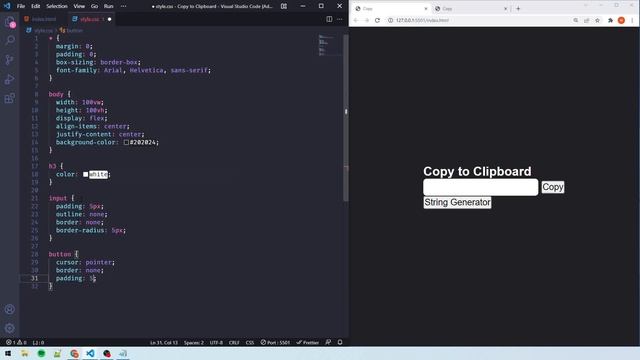This screenshot has height=360, width=640.
Task: Open the browser three-dot menu
Action: [x=632, y=20]
